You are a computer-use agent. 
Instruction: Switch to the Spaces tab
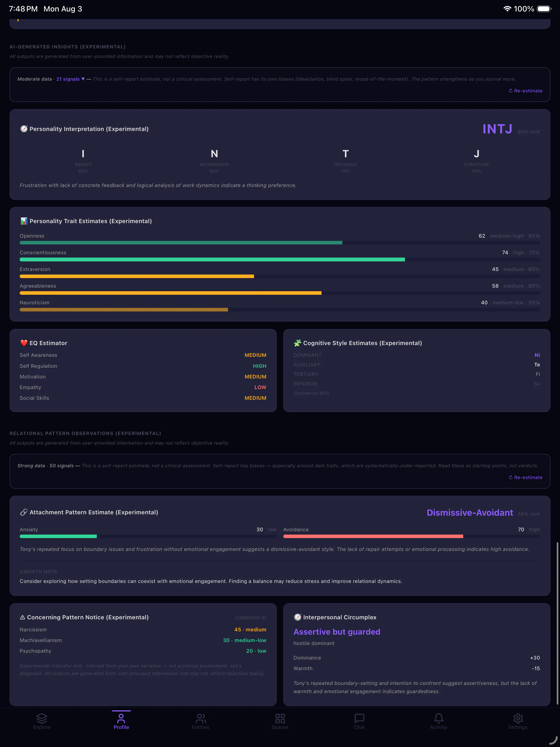[280, 721]
